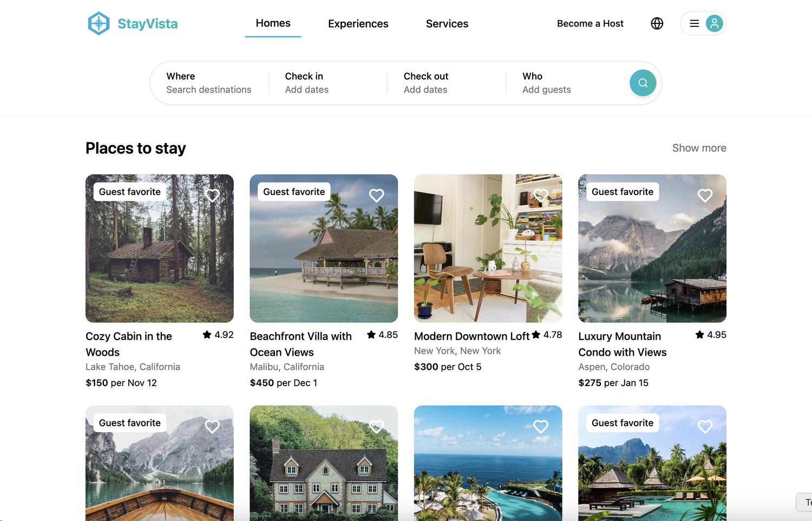Open the user profile avatar
The height and width of the screenshot is (521, 812).
point(714,23)
